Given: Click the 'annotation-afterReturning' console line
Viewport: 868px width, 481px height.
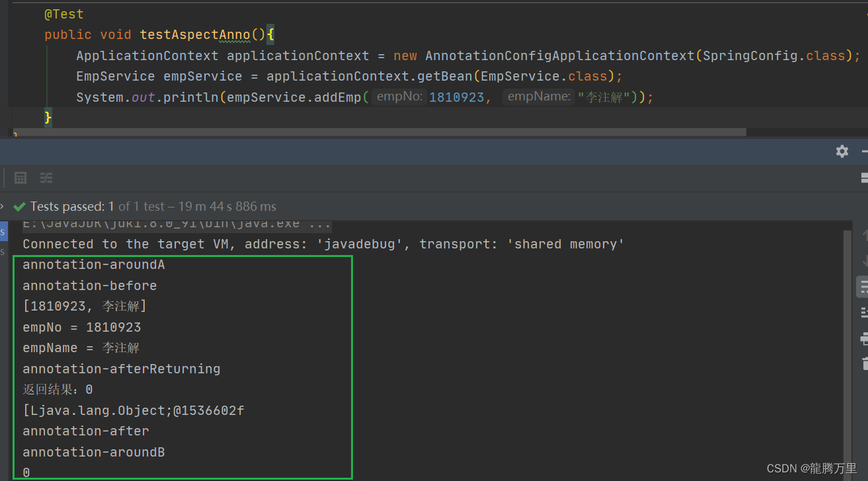Looking at the screenshot, I should tap(122, 369).
